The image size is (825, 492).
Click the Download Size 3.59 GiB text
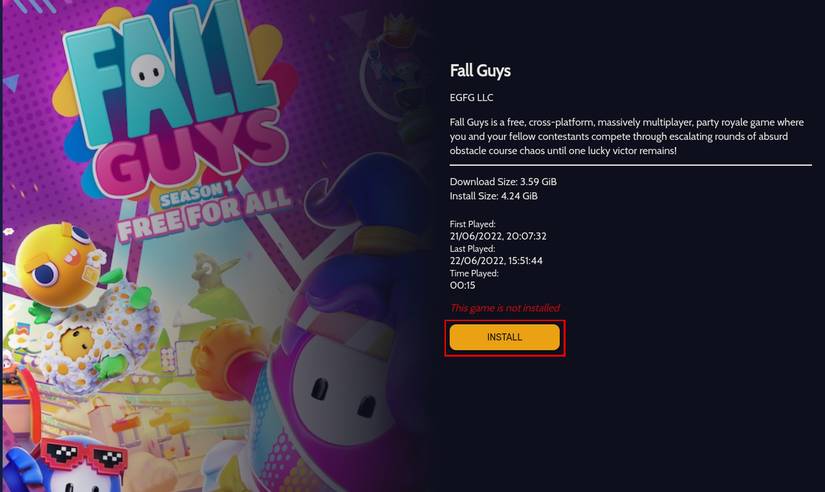pos(503,182)
